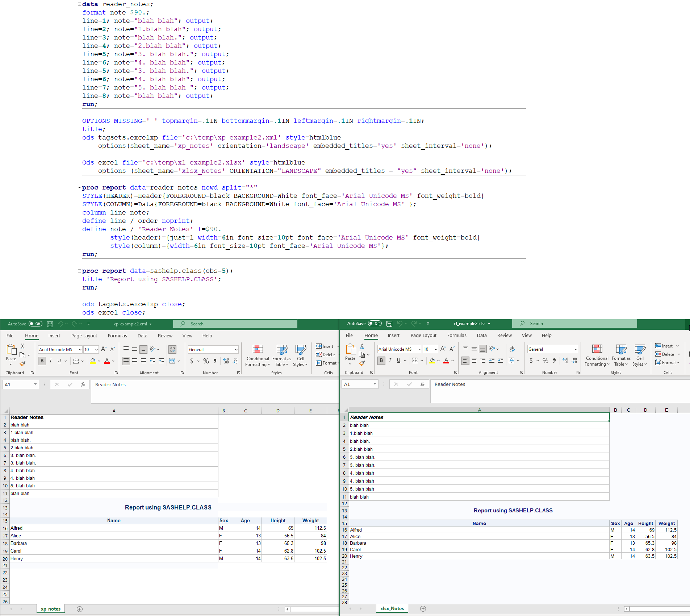690x616 pixels.
Task: Toggle AutoSave in xl_example2.xlsx window
Action: click(x=375, y=324)
